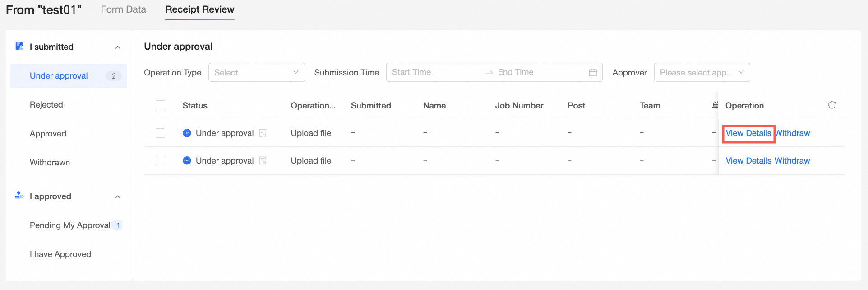Check the second row checkbox

tap(160, 161)
